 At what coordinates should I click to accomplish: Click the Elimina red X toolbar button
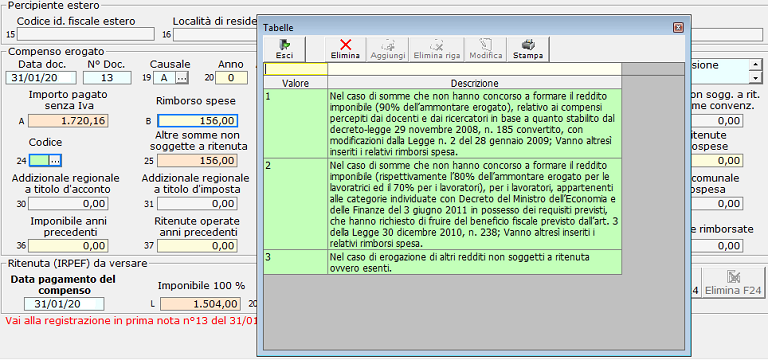[345, 49]
